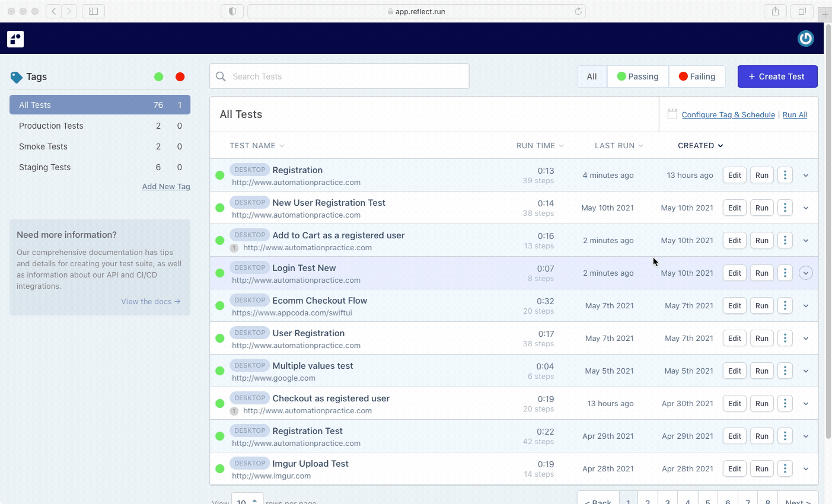Click the red failing indicator in Tags header
This screenshot has width=832, height=504.
point(180,76)
